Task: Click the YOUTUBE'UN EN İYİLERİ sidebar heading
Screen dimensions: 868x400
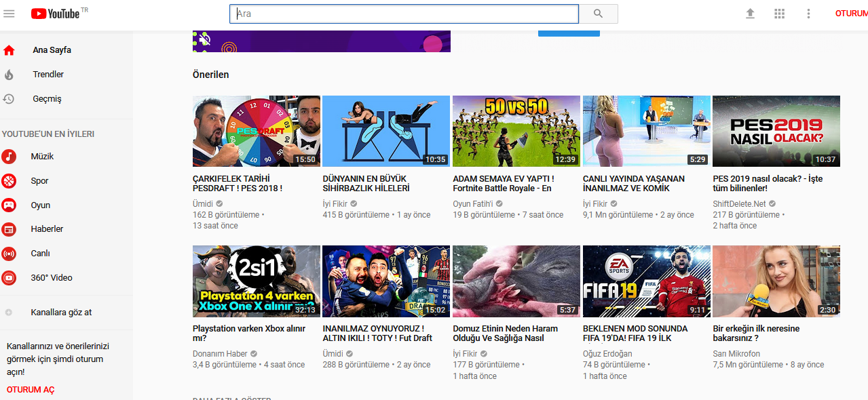Action: (x=48, y=134)
